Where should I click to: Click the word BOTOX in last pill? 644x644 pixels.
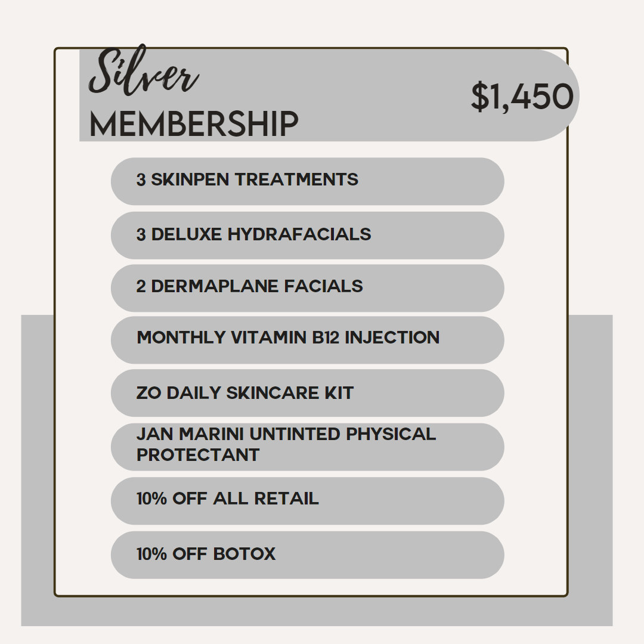coord(244,553)
